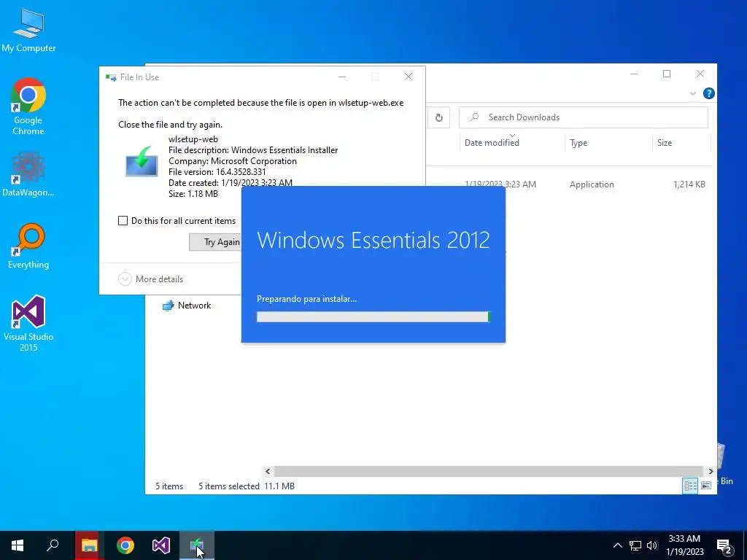747x560 pixels.
Task: Open Explorer help question mark icon
Action: pyautogui.click(x=708, y=93)
